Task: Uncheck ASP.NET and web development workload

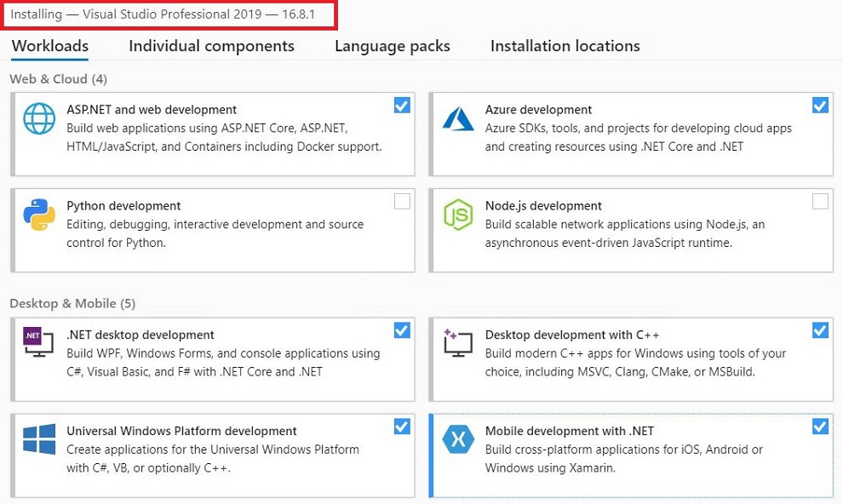Action: pyautogui.click(x=402, y=106)
